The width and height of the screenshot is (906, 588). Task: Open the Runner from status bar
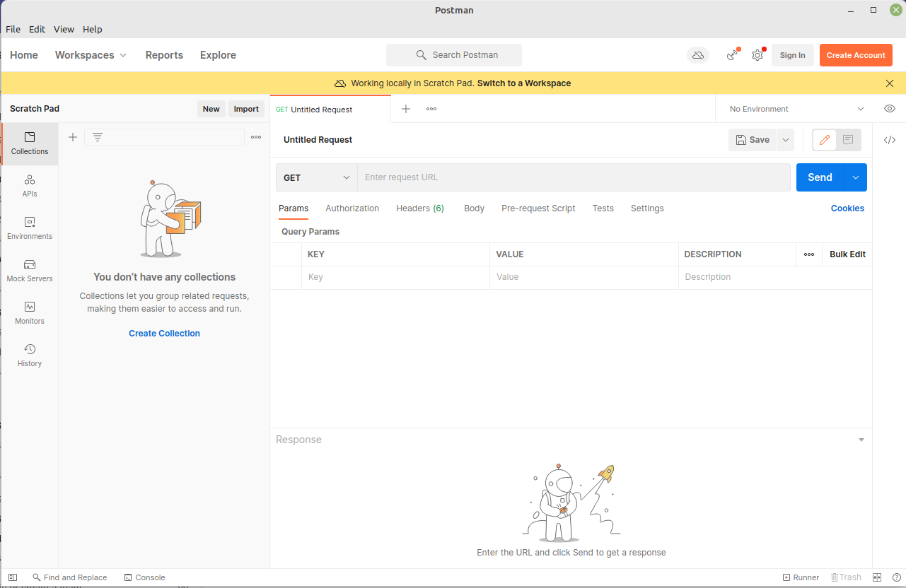point(801,577)
